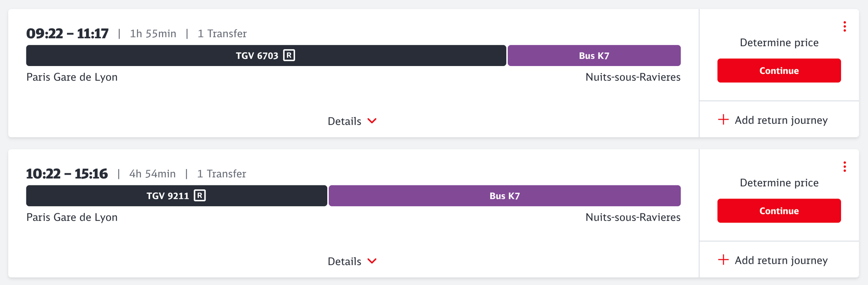Open three-dot menu for 09:22 journey
Screen dimensions: 868x285
[845, 27]
